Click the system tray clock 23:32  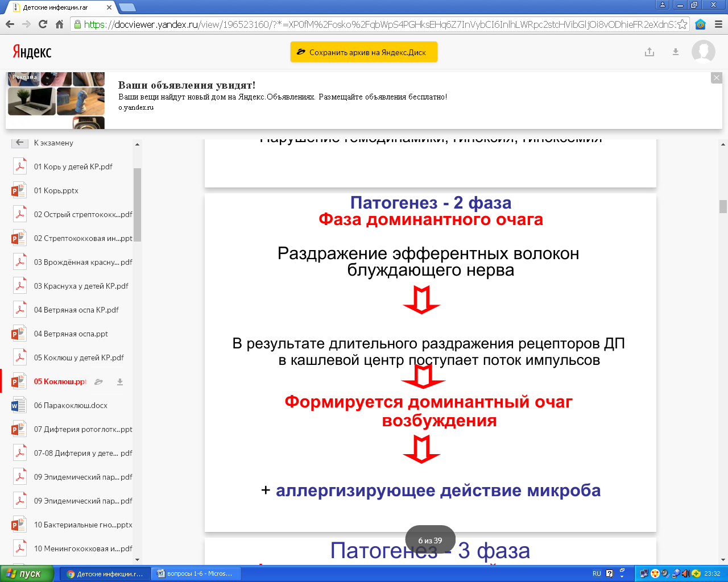712,573
